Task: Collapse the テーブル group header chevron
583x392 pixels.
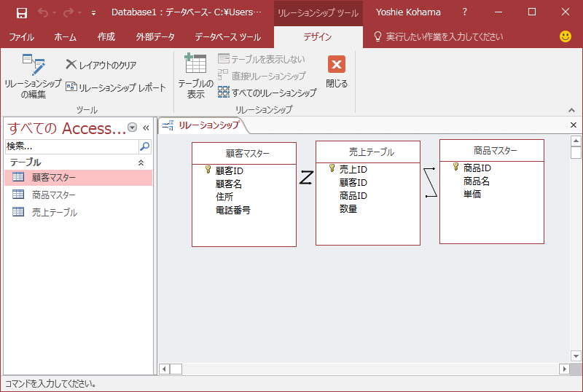Action: point(141,162)
